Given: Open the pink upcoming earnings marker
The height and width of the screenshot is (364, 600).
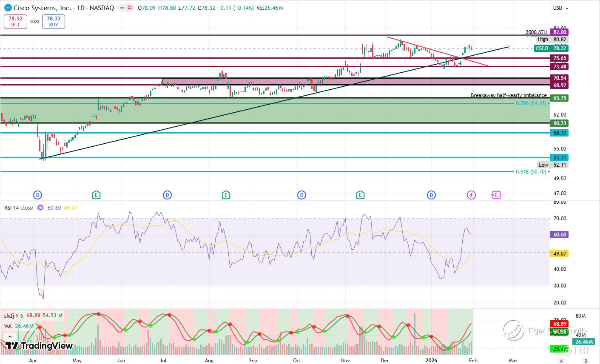Looking at the screenshot, I should pyautogui.click(x=496, y=195).
